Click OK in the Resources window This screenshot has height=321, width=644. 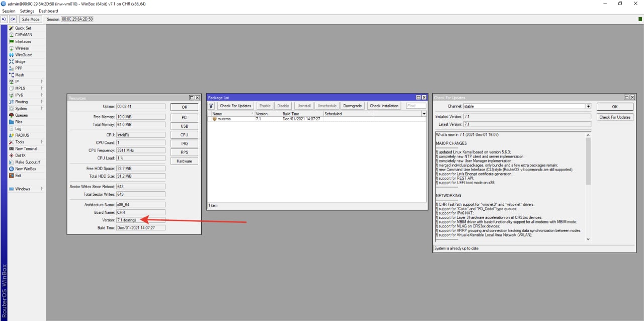[x=184, y=107]
